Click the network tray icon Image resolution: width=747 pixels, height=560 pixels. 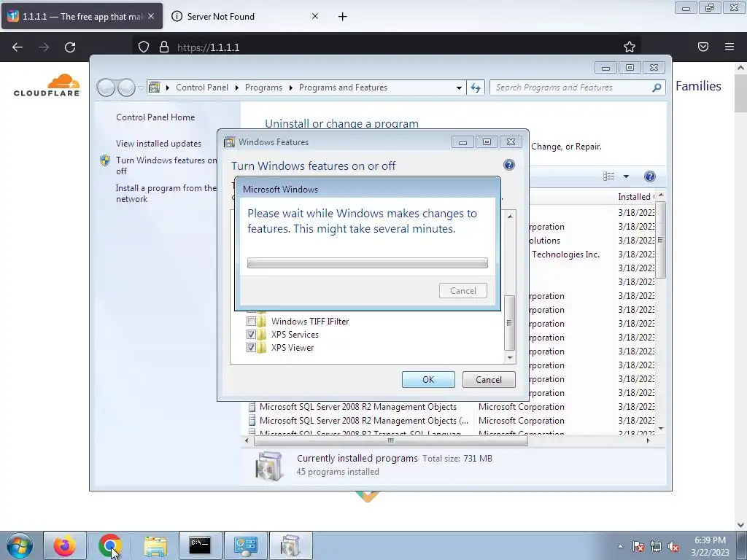[656, 546]
